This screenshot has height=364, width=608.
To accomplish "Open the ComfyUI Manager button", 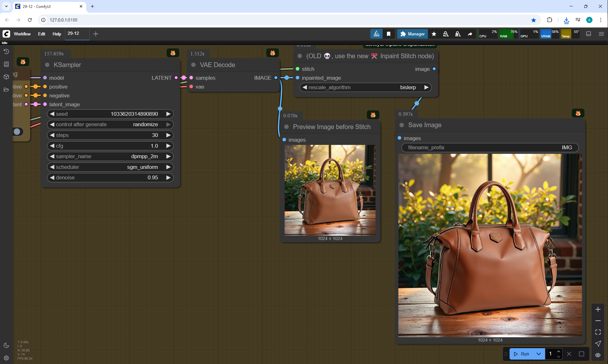I will (x=412, y=34).
